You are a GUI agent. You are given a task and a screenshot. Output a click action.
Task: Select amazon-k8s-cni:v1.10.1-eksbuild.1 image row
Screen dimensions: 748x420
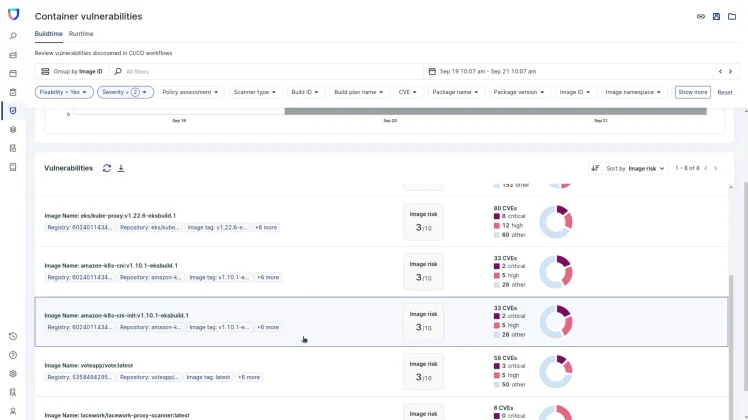click(382, 272)
